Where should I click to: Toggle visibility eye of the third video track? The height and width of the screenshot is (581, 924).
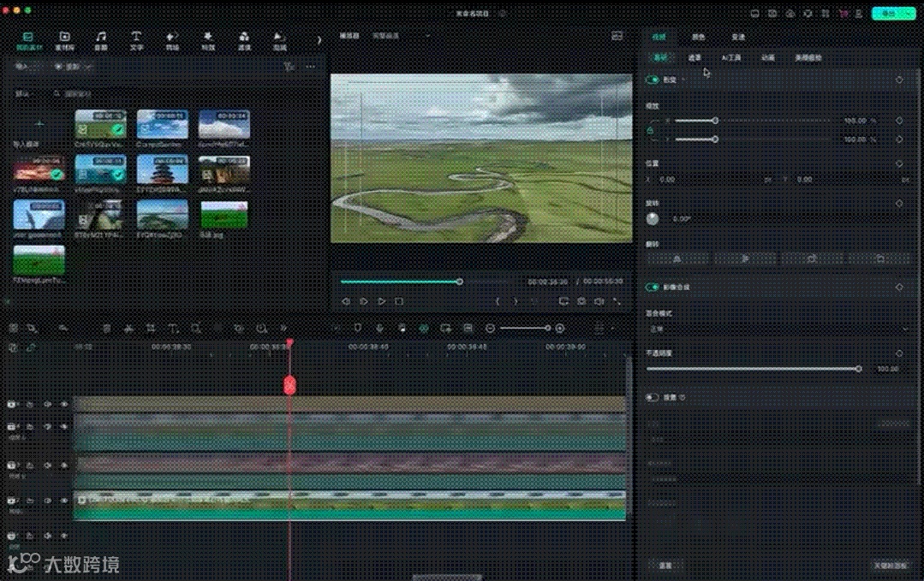tap(64, 465)
